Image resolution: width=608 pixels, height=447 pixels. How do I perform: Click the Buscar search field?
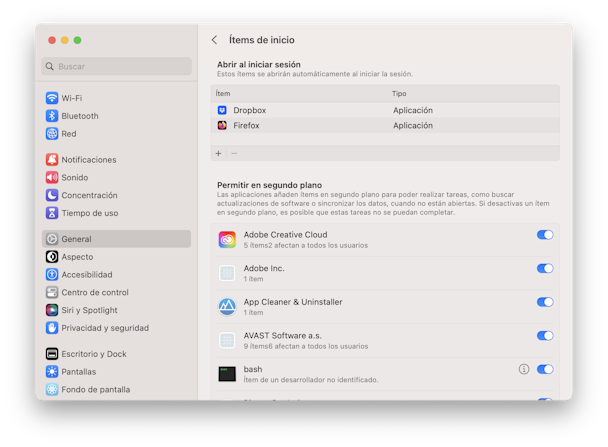(x=116, y=66)
